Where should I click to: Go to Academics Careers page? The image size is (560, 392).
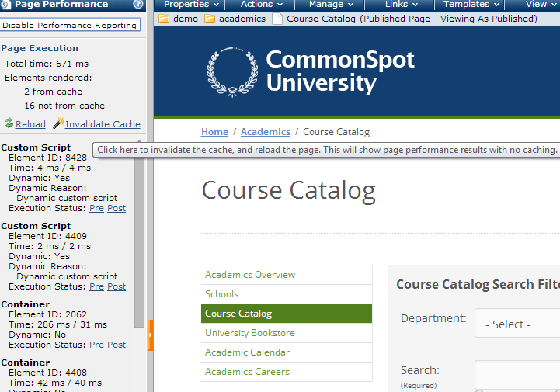287,372
